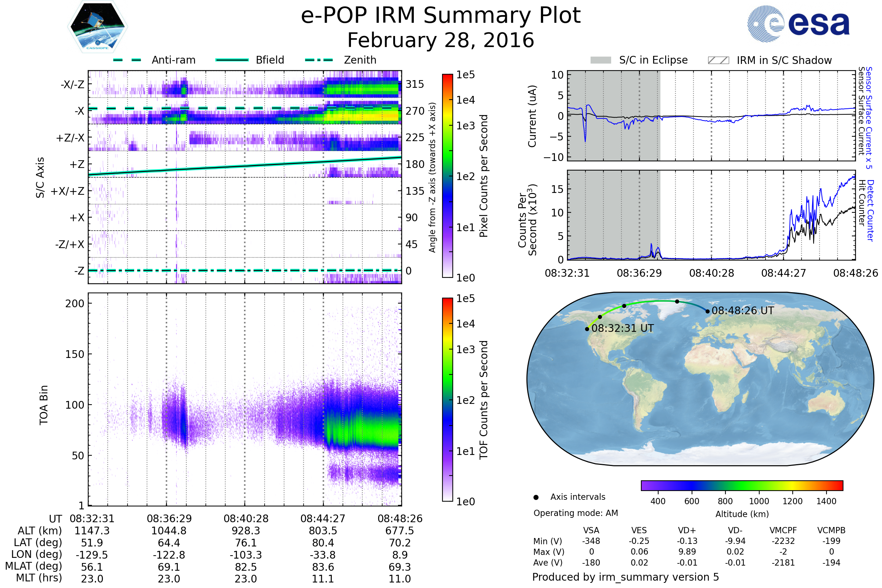Viewport: 882px width, 588px height.
Task: Click the 08:40:28 tick label under TOA plot
Action: (246, 519)
